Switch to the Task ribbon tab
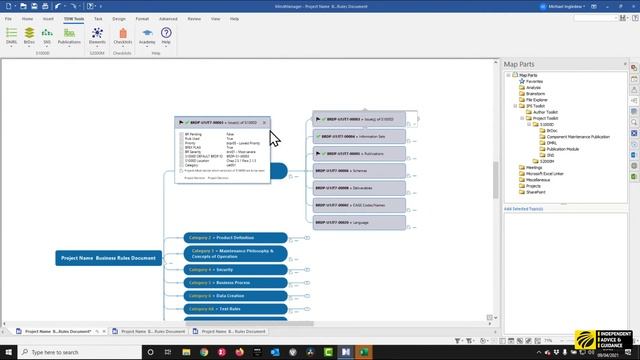This screenshot has width=640, height=360. click(98, 19)
